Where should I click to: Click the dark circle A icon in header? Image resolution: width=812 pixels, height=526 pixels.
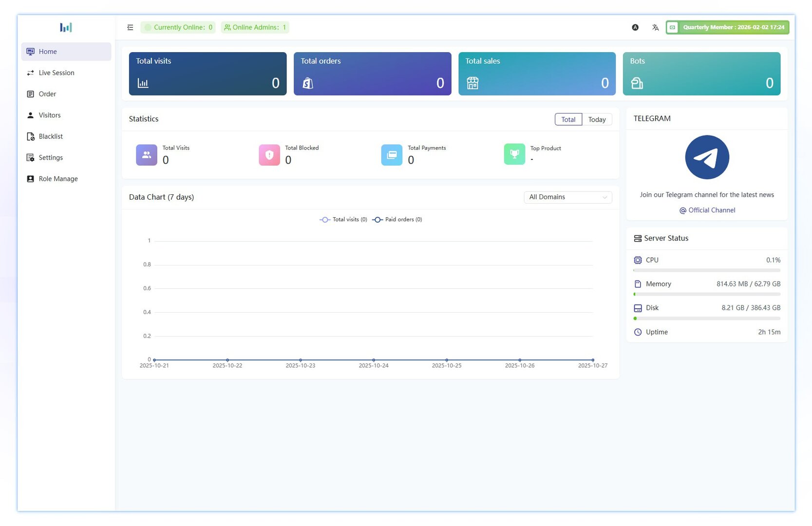pos(635,27)
